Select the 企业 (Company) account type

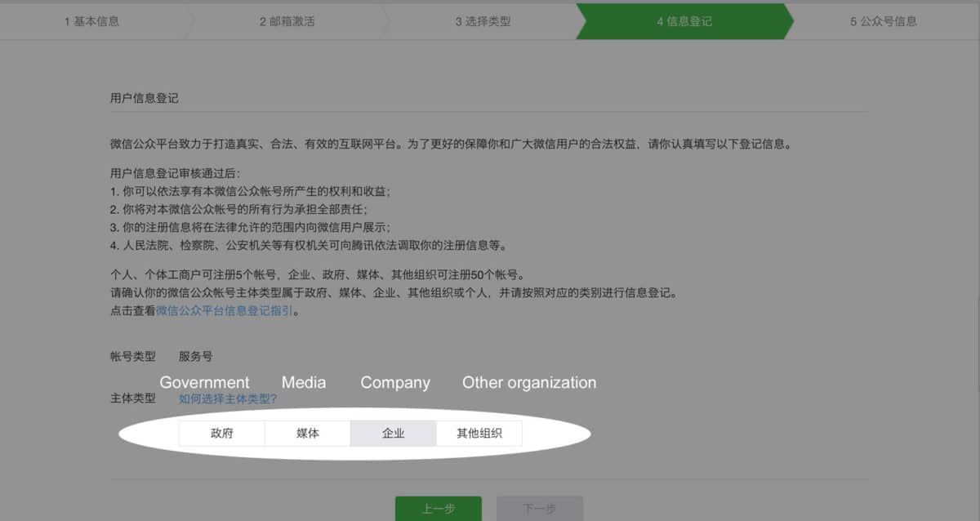pos(393,434)
